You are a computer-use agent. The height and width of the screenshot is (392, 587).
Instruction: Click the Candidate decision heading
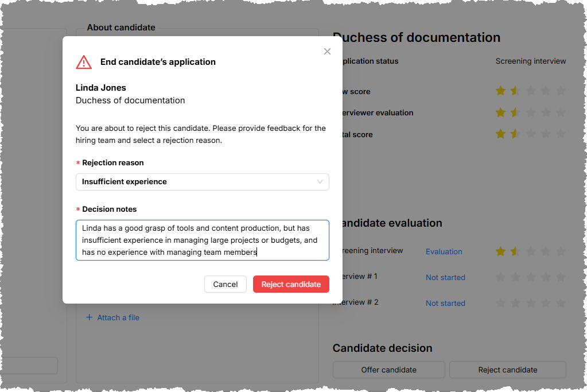pyautogui.click(x=382, y=348)
